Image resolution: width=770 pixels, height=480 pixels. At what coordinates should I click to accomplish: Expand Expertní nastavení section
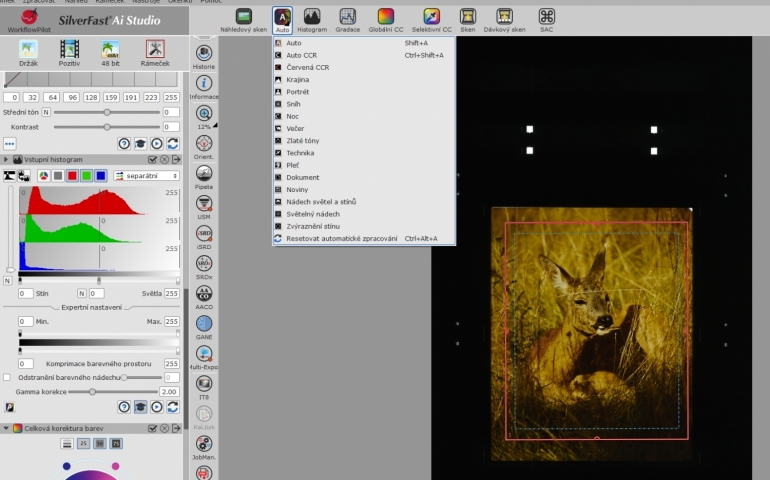tap(91, 307)
